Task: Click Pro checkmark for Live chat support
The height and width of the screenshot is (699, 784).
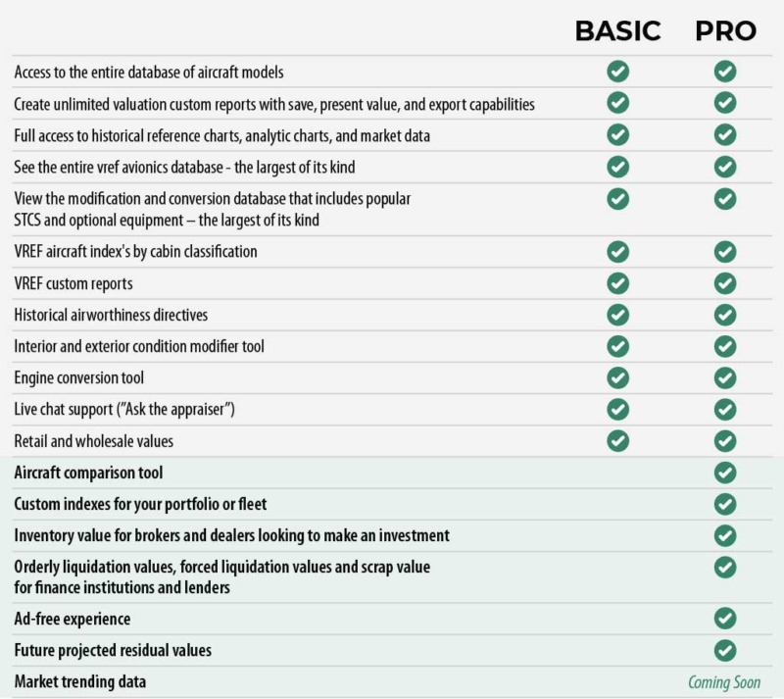Action: tap(725, 409)
